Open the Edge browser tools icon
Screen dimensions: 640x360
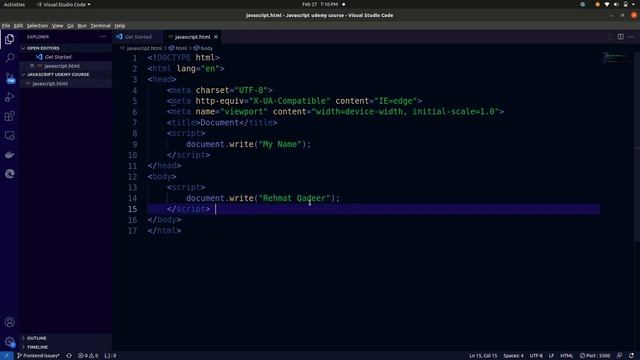point(9,174)
